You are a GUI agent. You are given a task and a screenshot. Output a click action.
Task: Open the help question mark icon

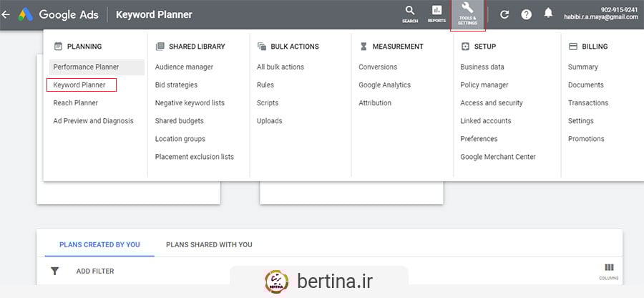pyautogui.click(x=526, y=15)
